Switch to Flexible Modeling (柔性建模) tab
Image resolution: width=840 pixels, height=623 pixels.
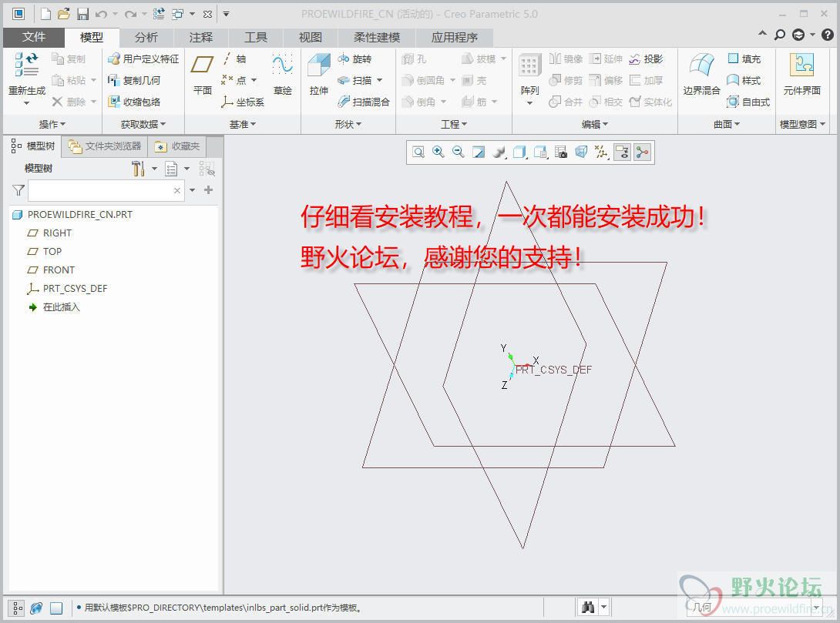click(x=377, y=37)
